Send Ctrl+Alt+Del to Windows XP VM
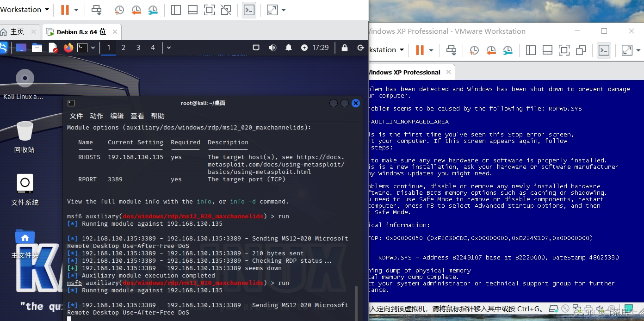Screen dimensions: 644x321 point(451,50)
